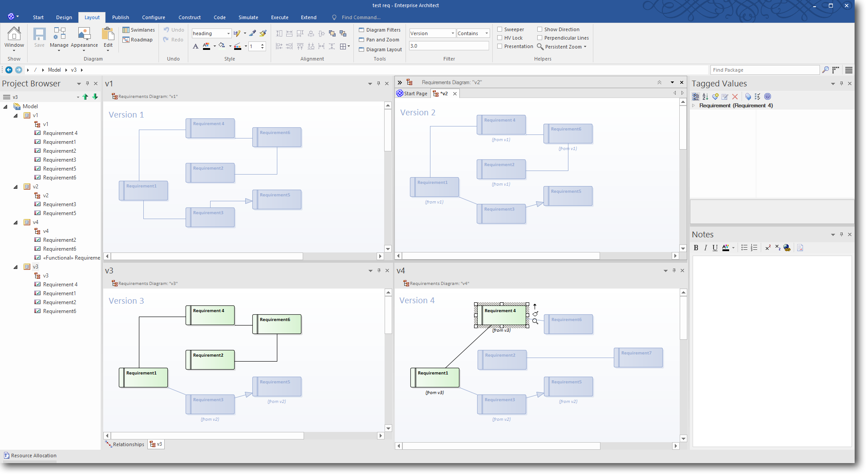
Task: Click green down arrow in Project Browser
Action: click(95, 97)
